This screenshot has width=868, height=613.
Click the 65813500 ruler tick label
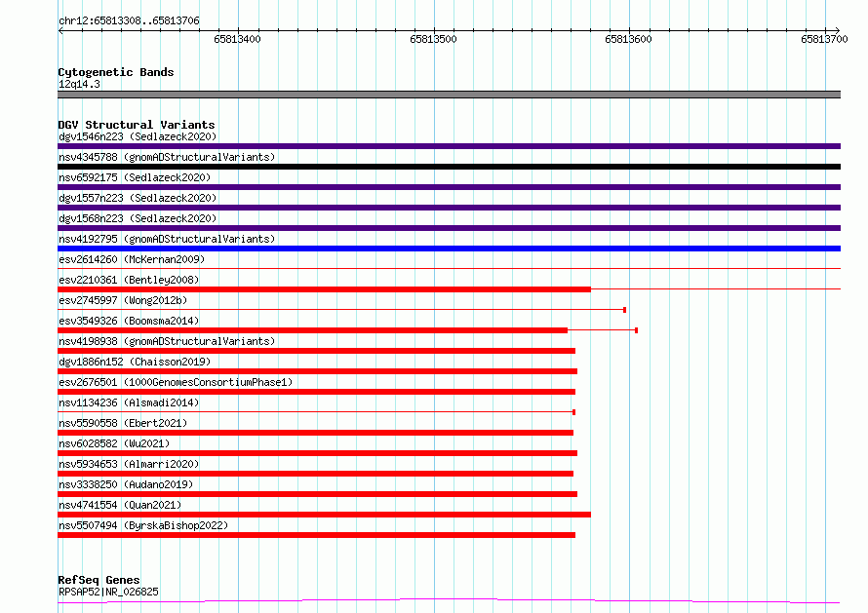pyautogui.click(x=433, y=39)
